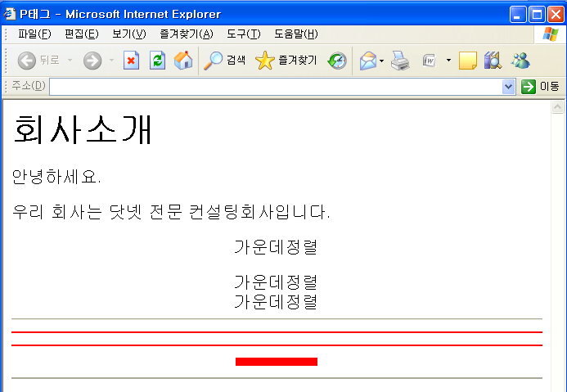Viewport: 567px width, 392px height.
Task: Open the 즐겨찾기 favorites star button
Action: (286, 61)
